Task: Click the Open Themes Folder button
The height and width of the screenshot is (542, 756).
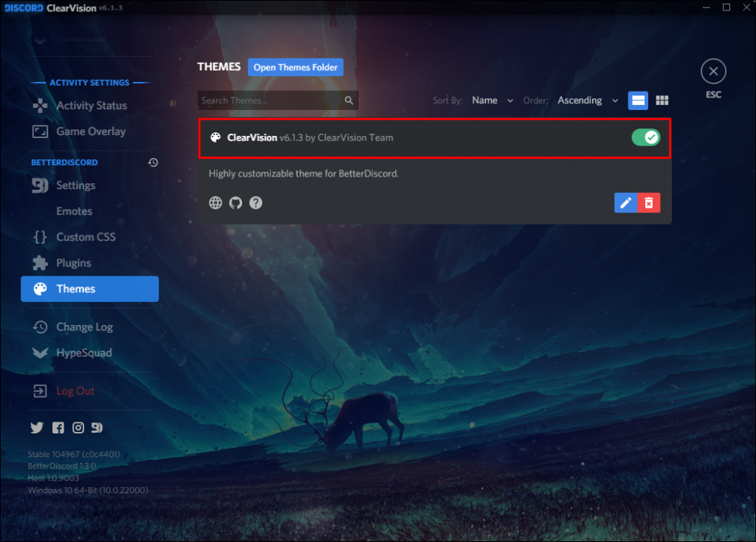Action: pos(295,66)
